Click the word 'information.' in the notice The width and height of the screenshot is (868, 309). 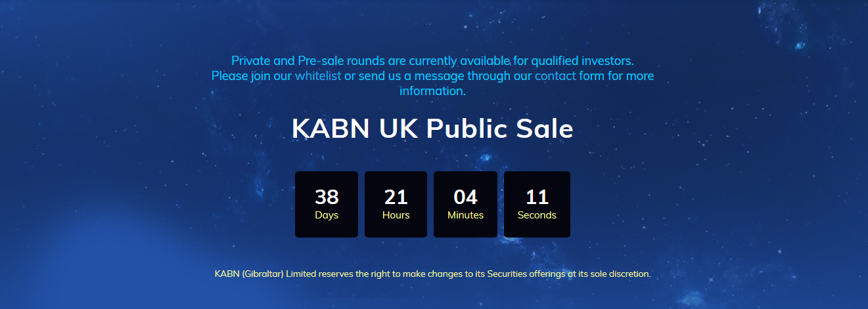432,91
